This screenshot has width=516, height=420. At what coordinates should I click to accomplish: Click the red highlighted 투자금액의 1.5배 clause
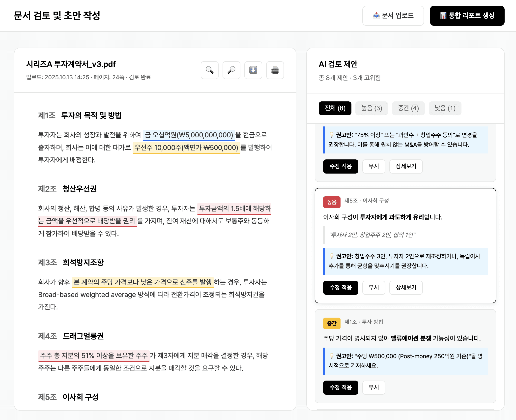234,209
